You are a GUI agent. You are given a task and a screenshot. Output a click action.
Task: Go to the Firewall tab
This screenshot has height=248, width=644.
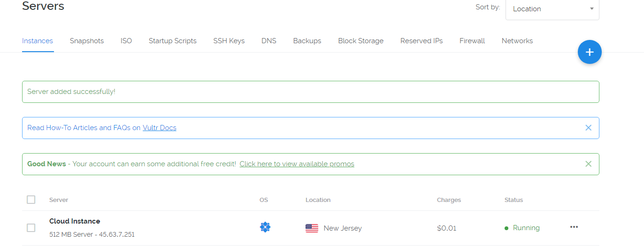(x=472, y=41)
